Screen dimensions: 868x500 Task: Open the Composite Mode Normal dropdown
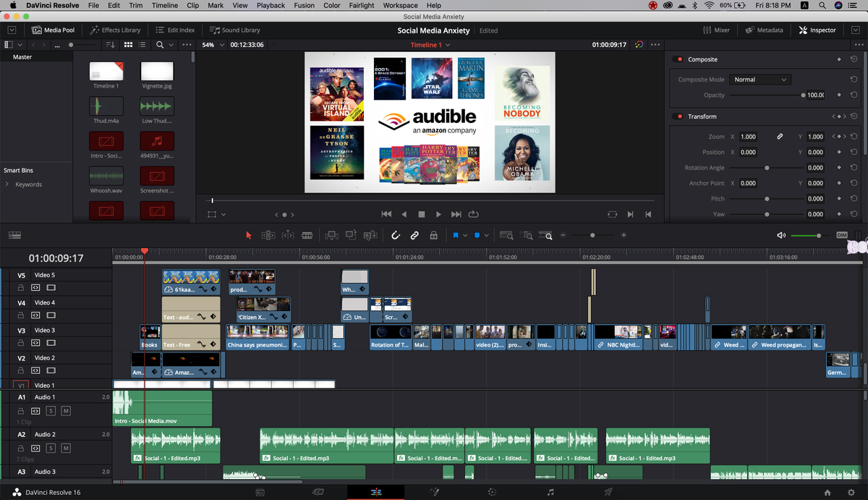[x=759, y=80]
